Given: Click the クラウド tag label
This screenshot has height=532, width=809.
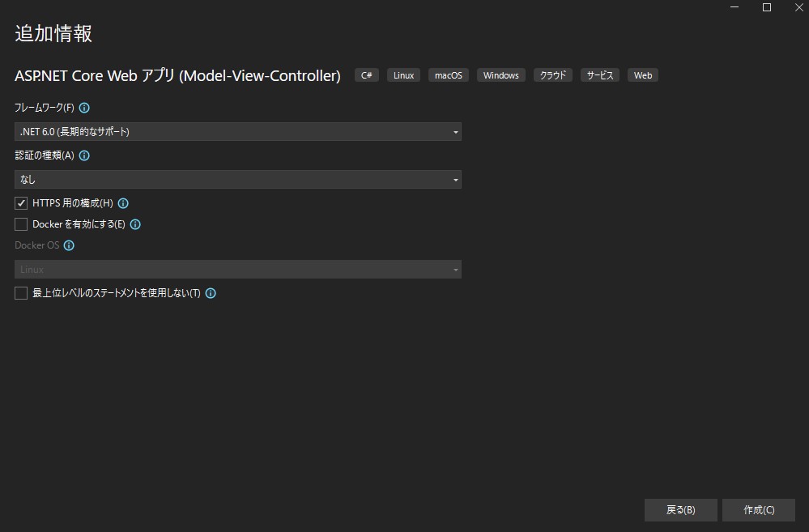Looking at the screenshot, I should click(553, 75).
